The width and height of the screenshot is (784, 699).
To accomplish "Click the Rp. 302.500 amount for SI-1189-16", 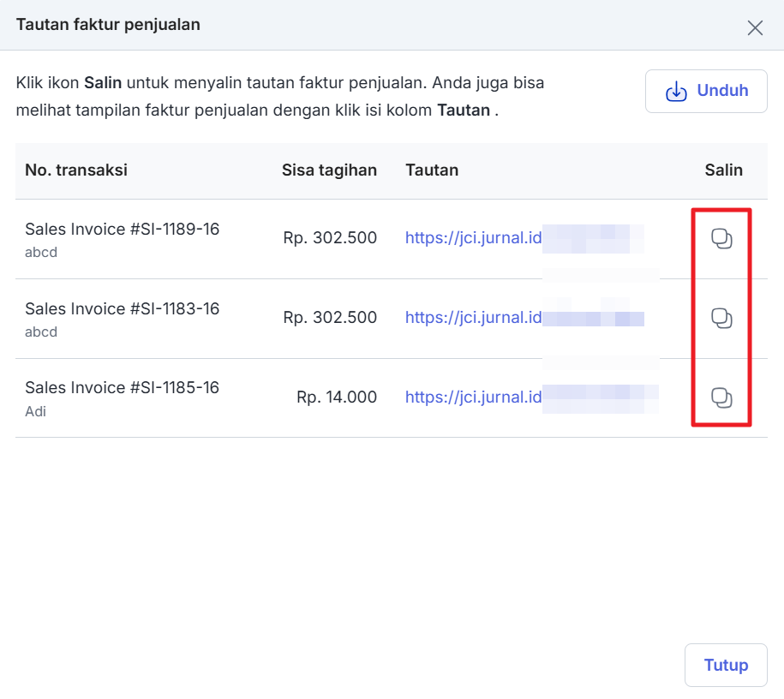I will 330,238.
